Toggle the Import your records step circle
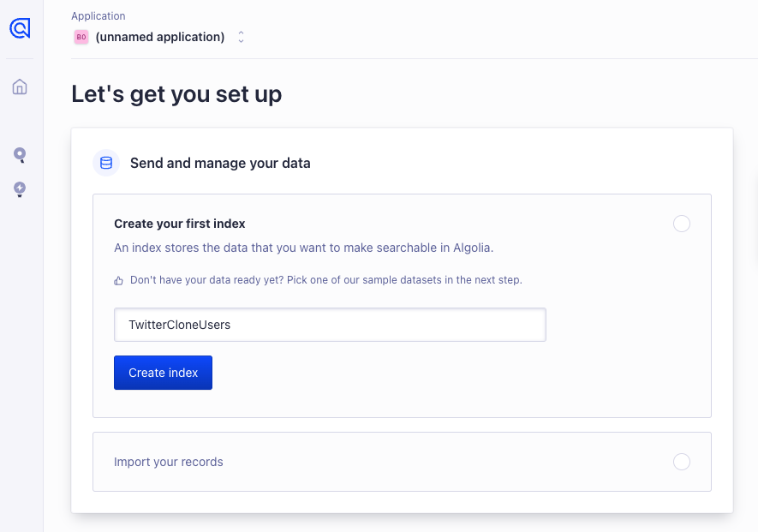 click(x=681, y=462)
